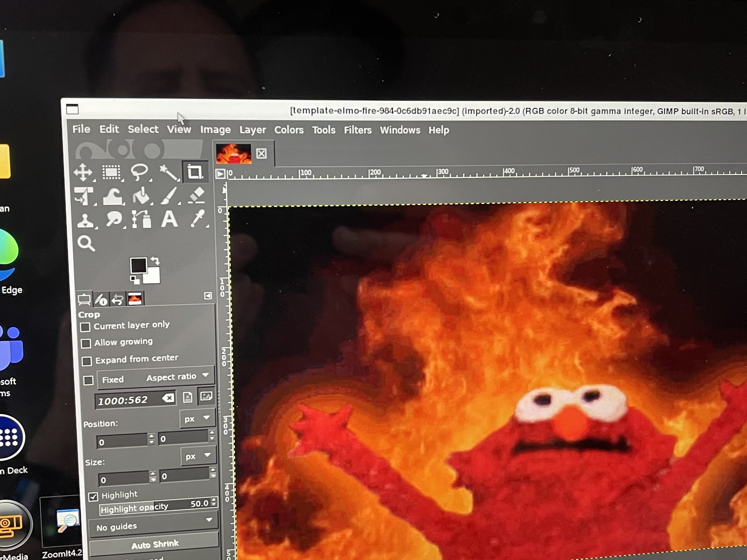This screenshot has height=560, width=747.
Task: Select the Fuzzy Select wand tool
Action: point(168,172)
